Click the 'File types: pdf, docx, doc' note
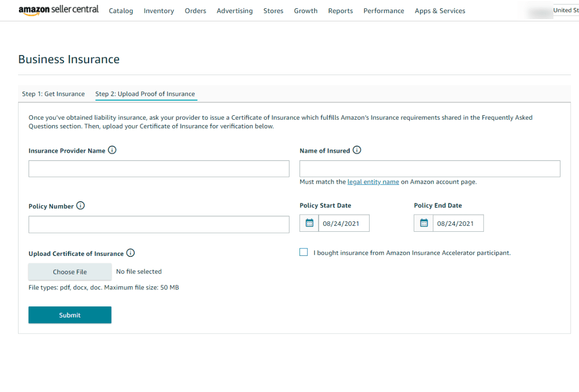The width and height of the screenshot is (579, 392). [x=104, y=287]
